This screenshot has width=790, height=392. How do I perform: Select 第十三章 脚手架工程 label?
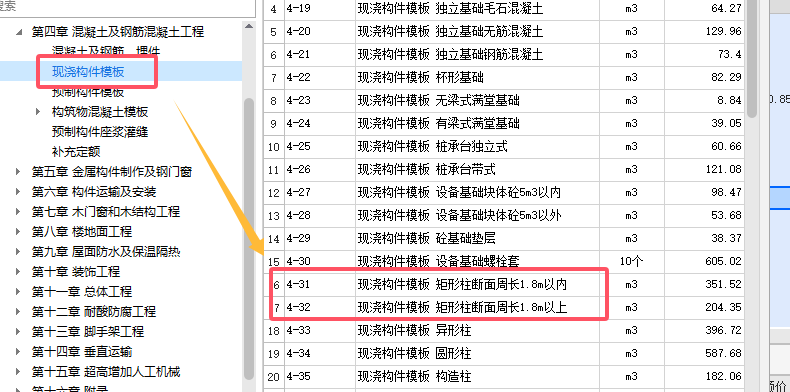(x=88, y=332)
